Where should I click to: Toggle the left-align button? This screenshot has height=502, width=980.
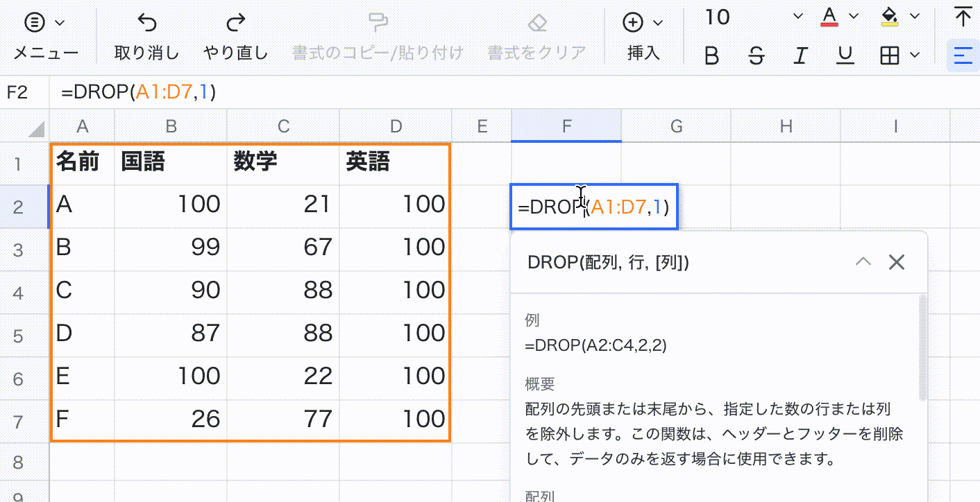click(963, 55)
